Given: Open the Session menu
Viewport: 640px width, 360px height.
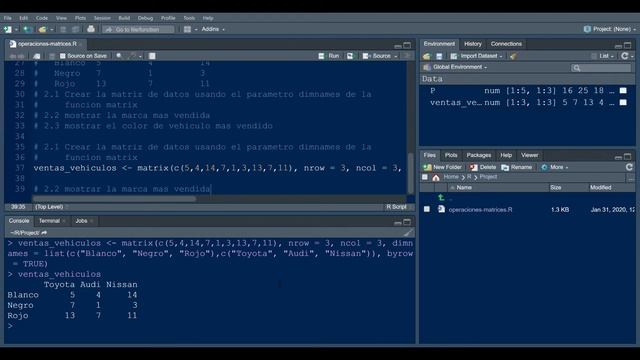Looking at the screenshot, I should pyautogui.click(x=102, y=18).
